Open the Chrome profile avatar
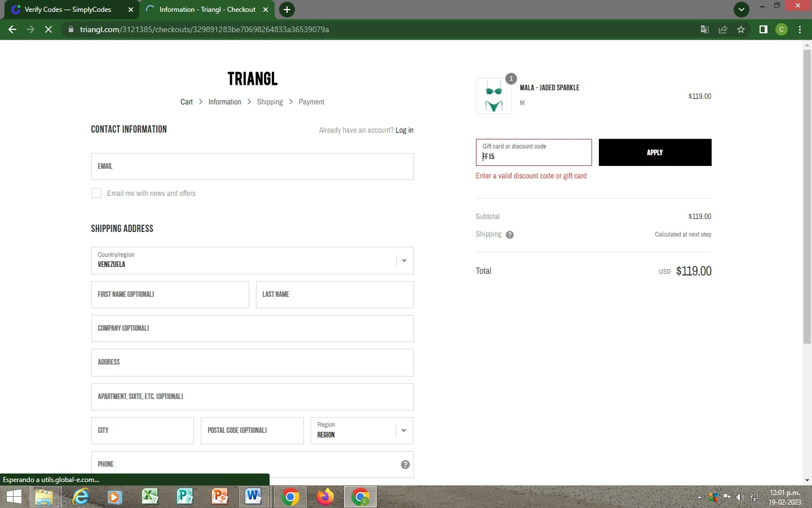Viewport: 812px width, 508px height. [x=782, y=29]
